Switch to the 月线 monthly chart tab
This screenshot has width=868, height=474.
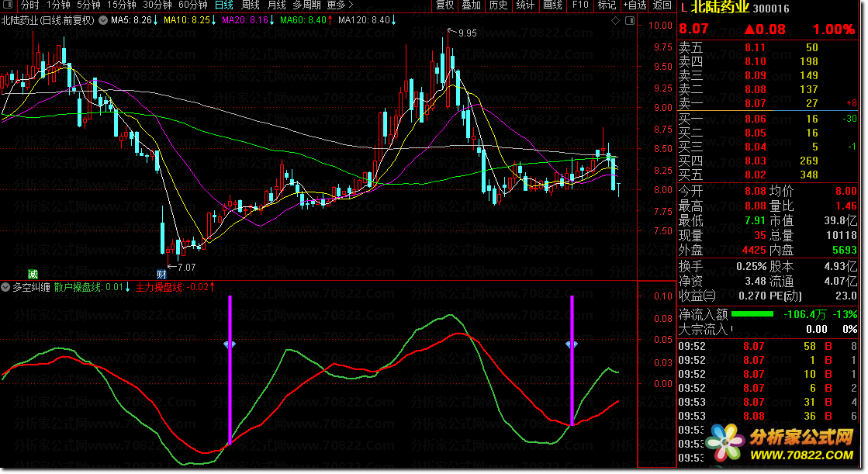click(x=276, y=5)
